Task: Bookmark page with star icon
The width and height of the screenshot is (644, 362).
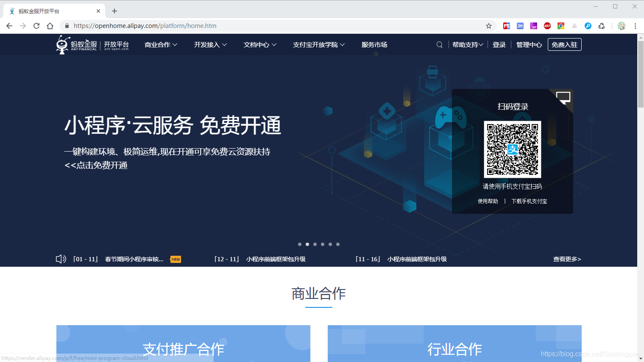Action: click(x=489, y=26)
